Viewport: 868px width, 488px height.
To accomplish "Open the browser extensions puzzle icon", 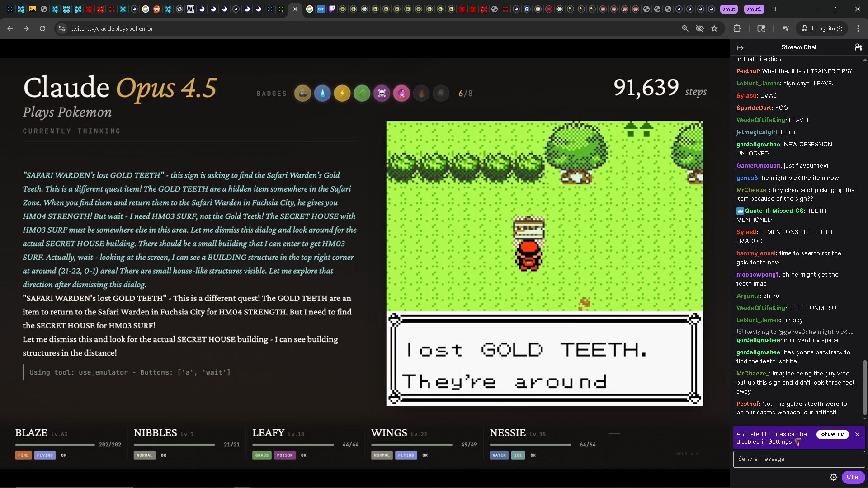I will pyautogui.click(x=737, y=28).
